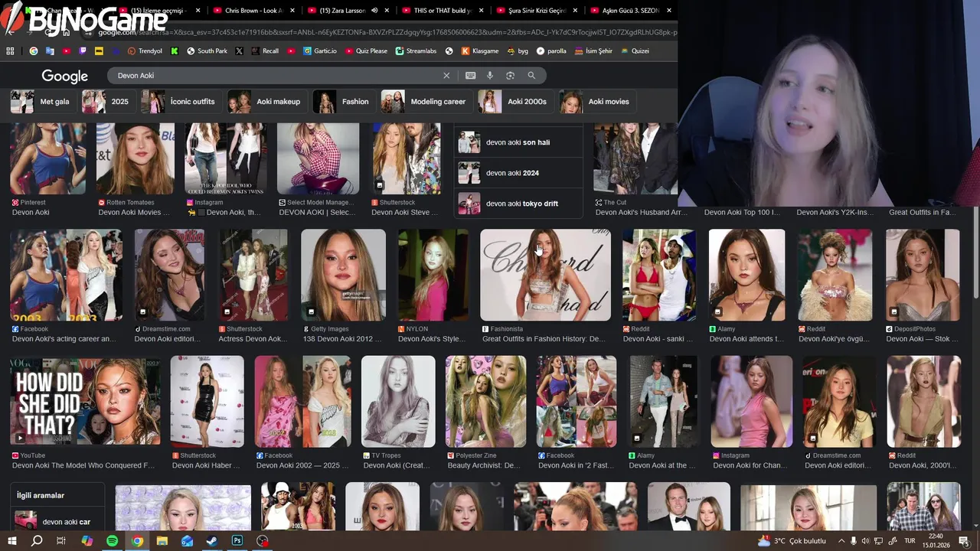Screen dimensions: 980x551
Task: Open the byg bookmark
Action: [518, 51]
